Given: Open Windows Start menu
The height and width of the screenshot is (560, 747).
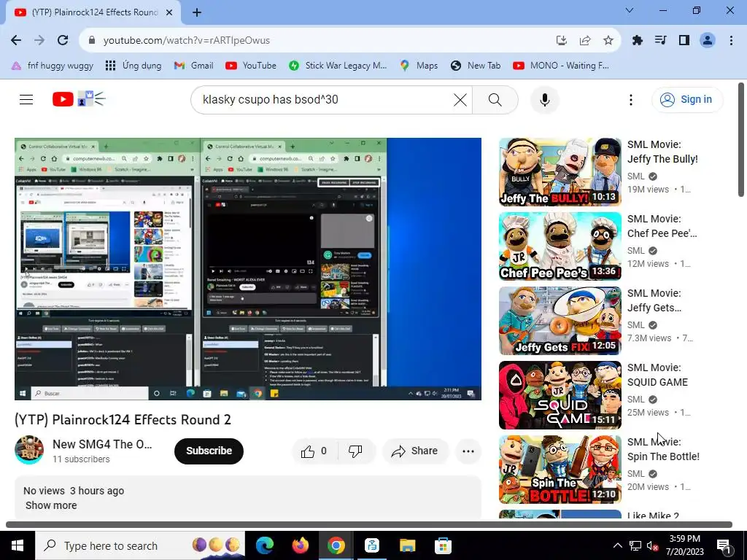Looking at the screenshot, I should pyautogui.click(x=18, y=545).
